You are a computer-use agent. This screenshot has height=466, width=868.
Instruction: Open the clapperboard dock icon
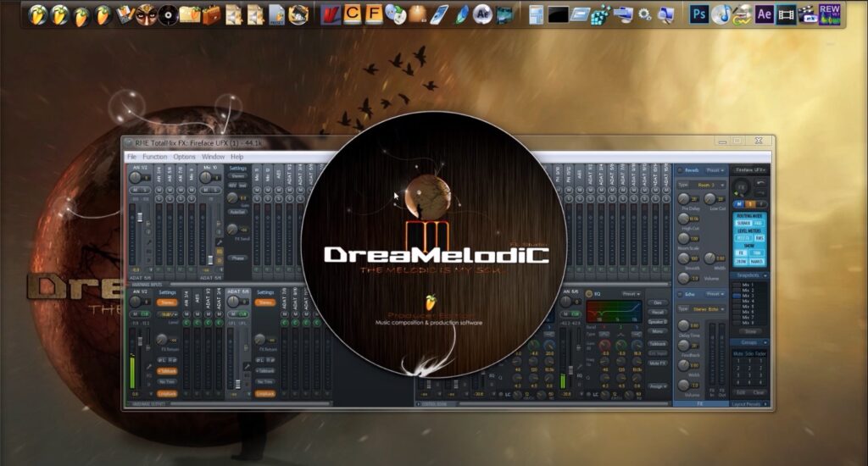[x=808, y=15]
